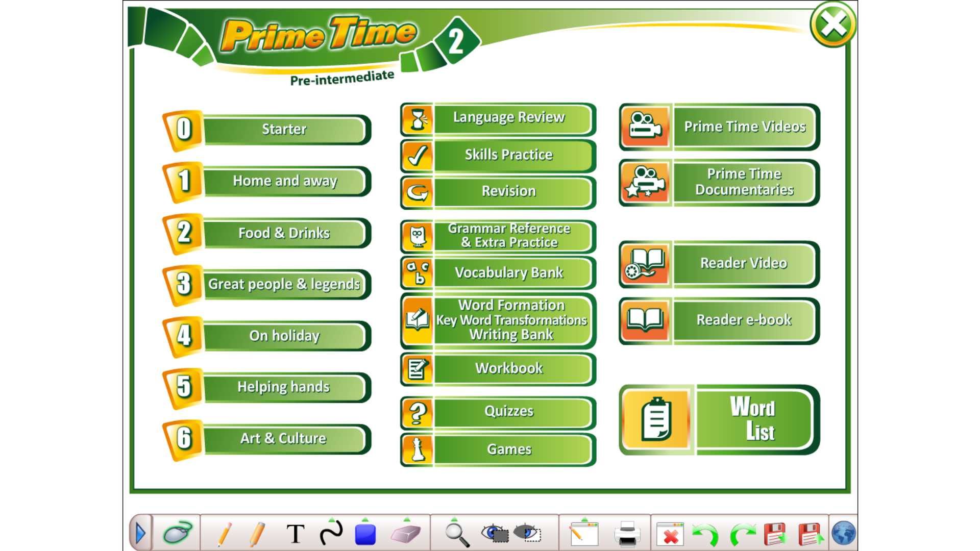Toggle the eye hide-area tool
The image size is (980, 551).
point(495,533)
